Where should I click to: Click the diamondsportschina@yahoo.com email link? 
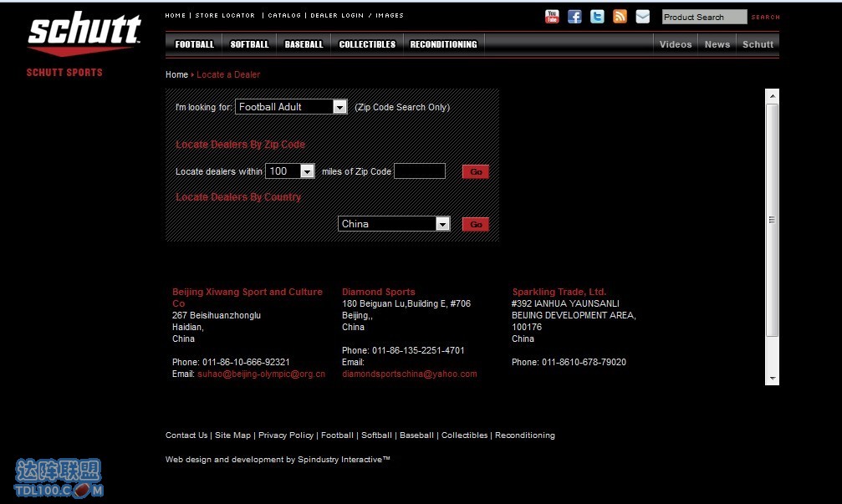409,374
